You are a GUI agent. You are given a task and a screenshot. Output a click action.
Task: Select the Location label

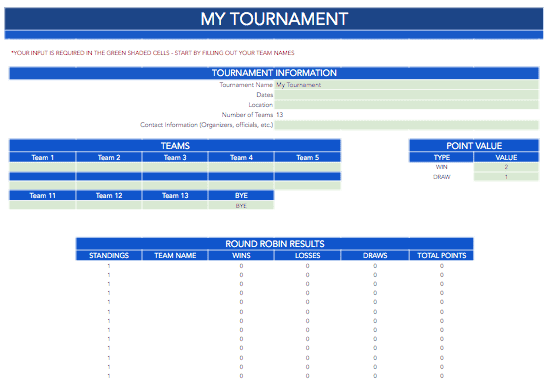pos(260,105)
